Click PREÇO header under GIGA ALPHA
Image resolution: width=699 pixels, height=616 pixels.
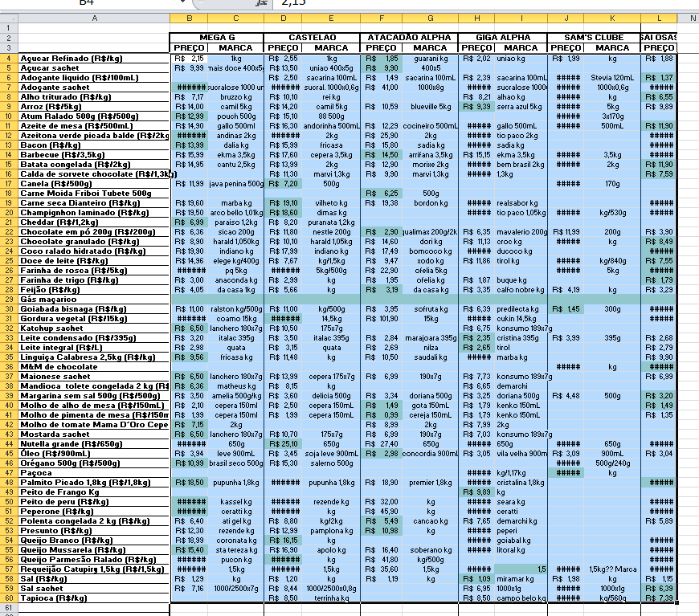pos(476,48)
